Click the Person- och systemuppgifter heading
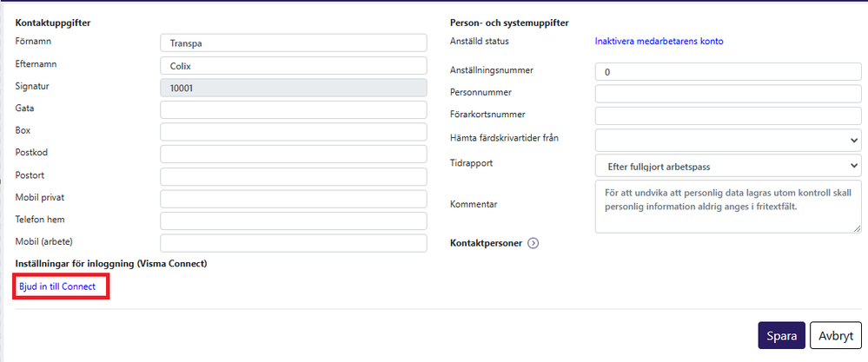Image resolution: width=868 pixels, height=362 pixels. tap(510, 23)
